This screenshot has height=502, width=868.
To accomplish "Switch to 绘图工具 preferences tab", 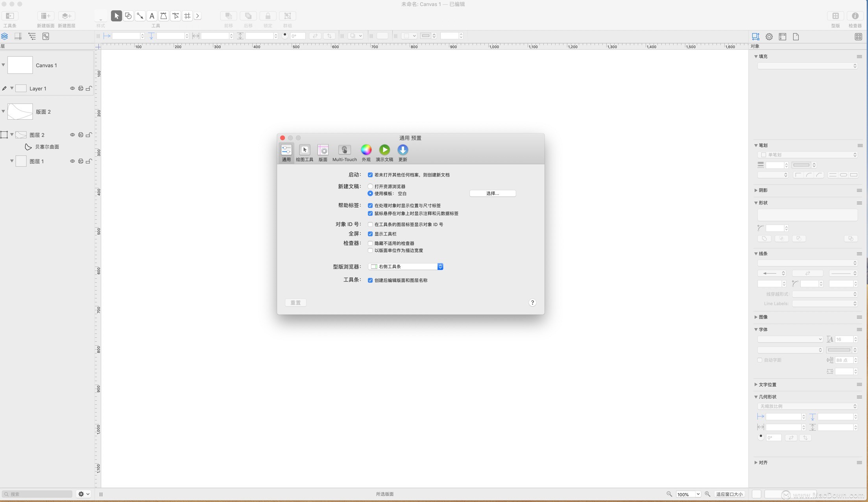I will point(305,152).
